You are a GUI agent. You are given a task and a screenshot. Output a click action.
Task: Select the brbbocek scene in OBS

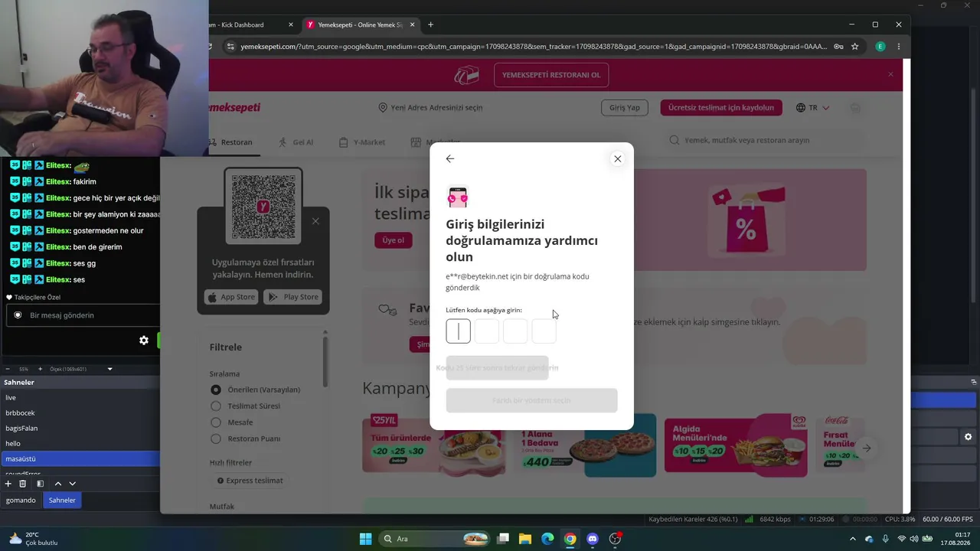80,413
